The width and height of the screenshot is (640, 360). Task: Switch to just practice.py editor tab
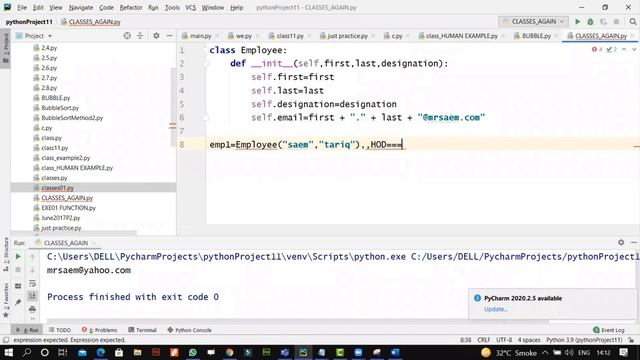347,36
